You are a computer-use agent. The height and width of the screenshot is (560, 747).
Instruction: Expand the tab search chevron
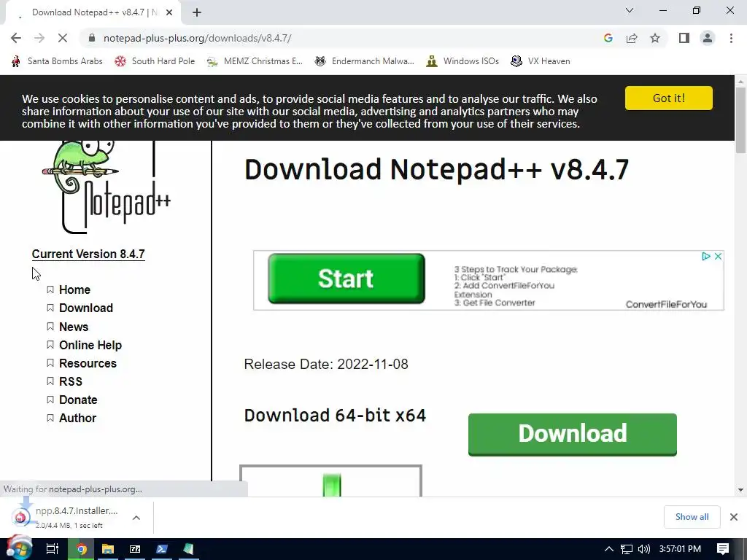[630, 10]
